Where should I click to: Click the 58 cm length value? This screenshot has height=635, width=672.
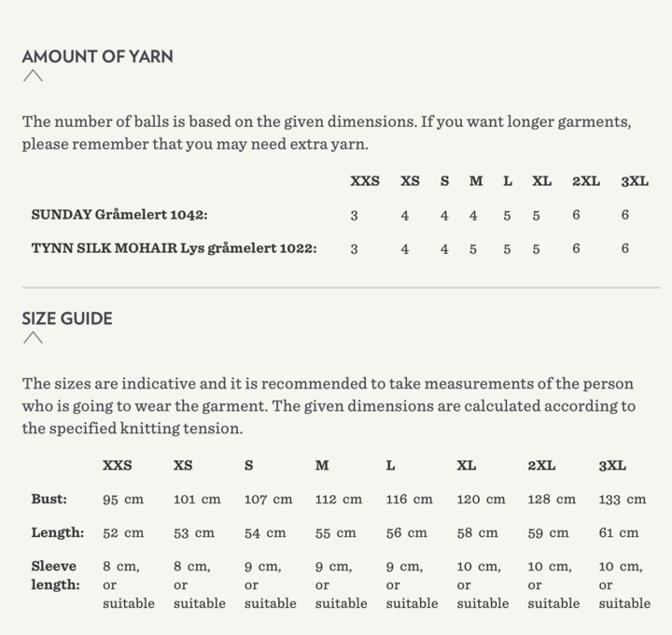point(477,532)
